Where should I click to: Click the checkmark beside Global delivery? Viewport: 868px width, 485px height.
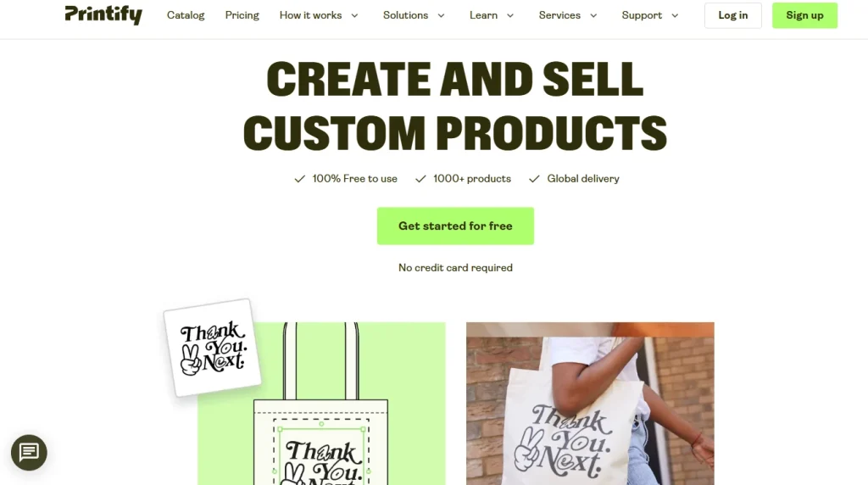534,179
